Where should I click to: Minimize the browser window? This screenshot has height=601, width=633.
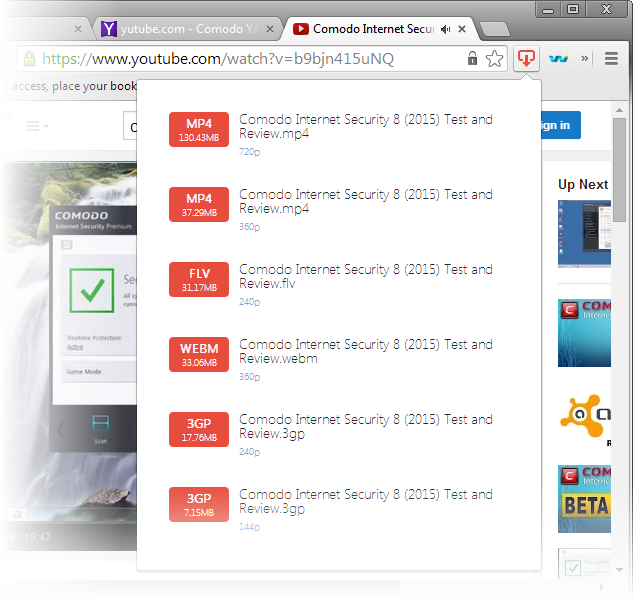point(548,10)
